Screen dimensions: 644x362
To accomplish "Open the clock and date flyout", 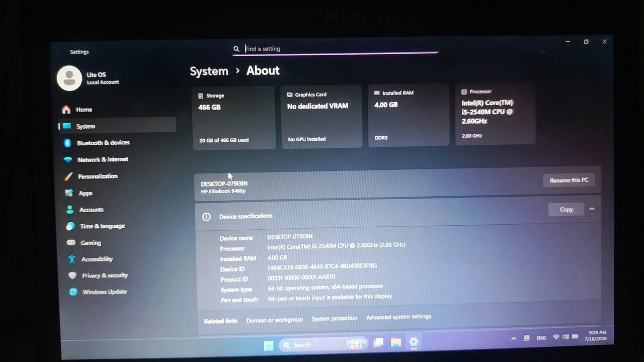I will pyautogui.click(x=596, y=336).
